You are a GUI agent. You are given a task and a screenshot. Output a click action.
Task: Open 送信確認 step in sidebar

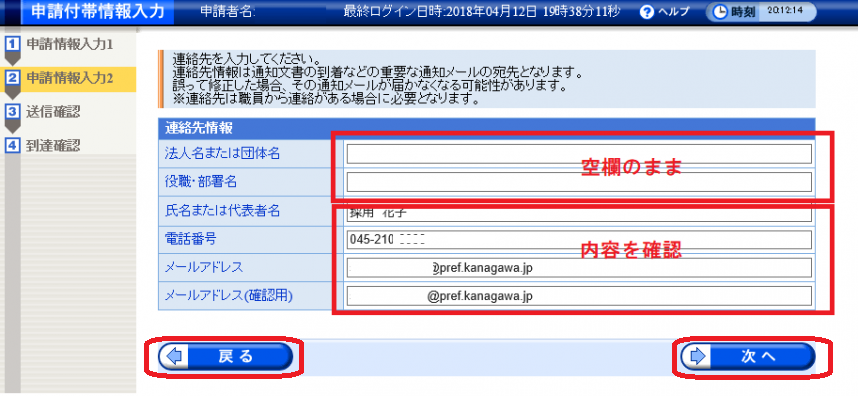click(53, 112)
